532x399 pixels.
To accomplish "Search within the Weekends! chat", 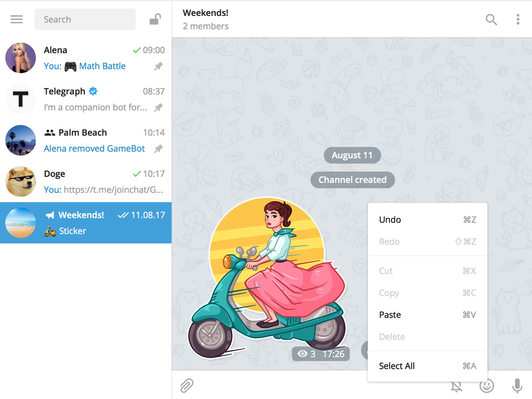I will point(491,20).
